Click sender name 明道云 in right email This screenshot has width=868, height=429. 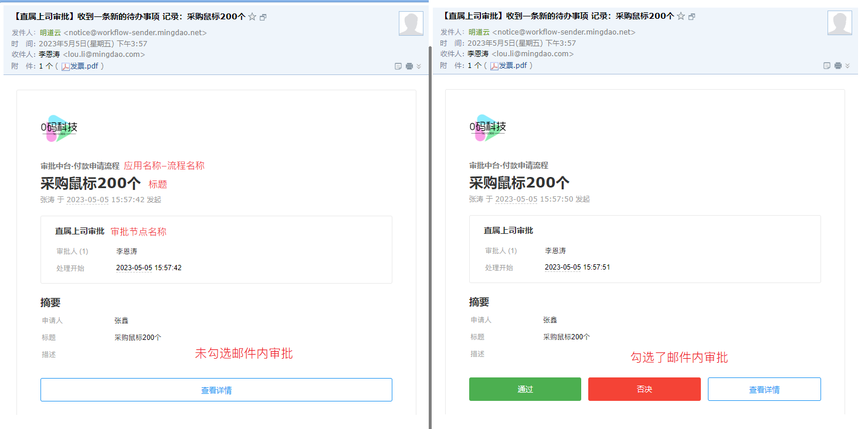pos(479,32)
